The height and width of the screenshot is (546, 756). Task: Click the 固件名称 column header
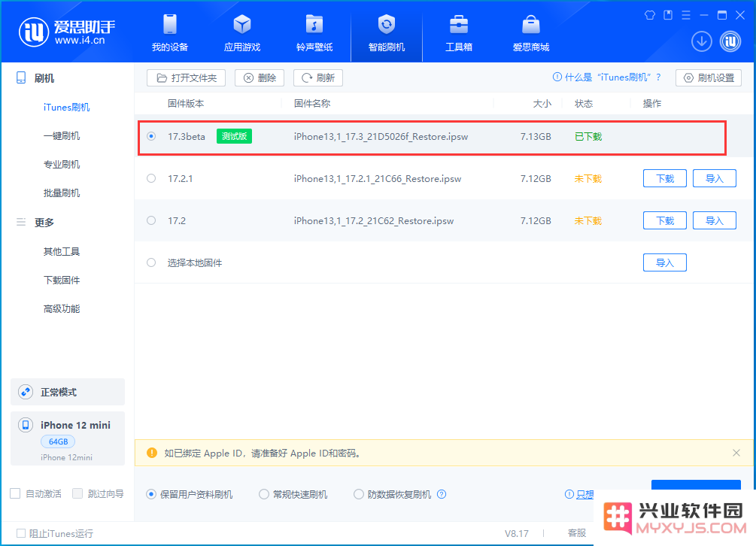pyautogui.click(x=312, y=103)
